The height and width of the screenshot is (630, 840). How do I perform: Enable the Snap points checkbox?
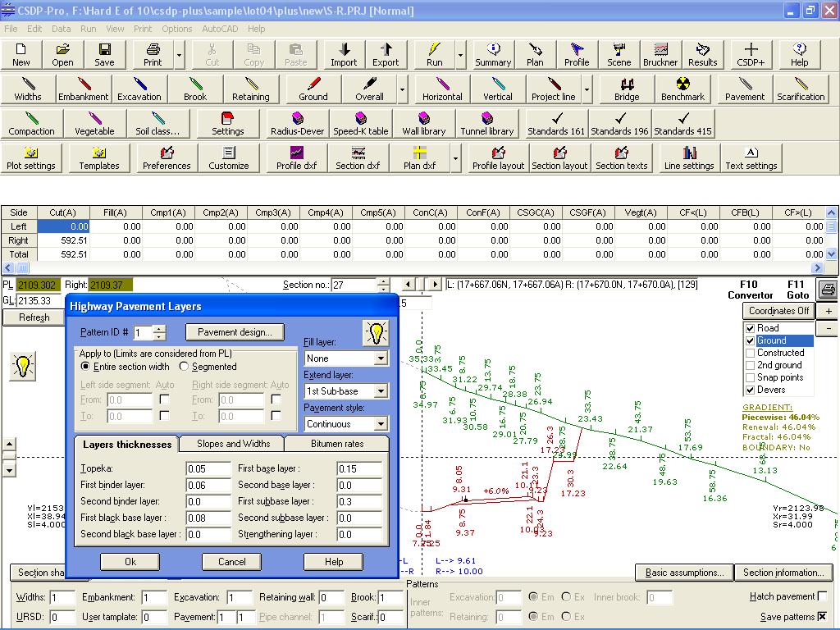[750, 377]
